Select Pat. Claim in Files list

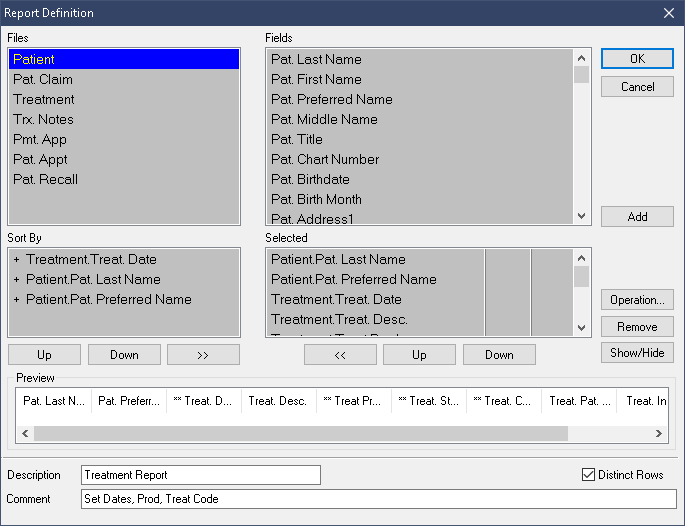[x=43, y=79]
